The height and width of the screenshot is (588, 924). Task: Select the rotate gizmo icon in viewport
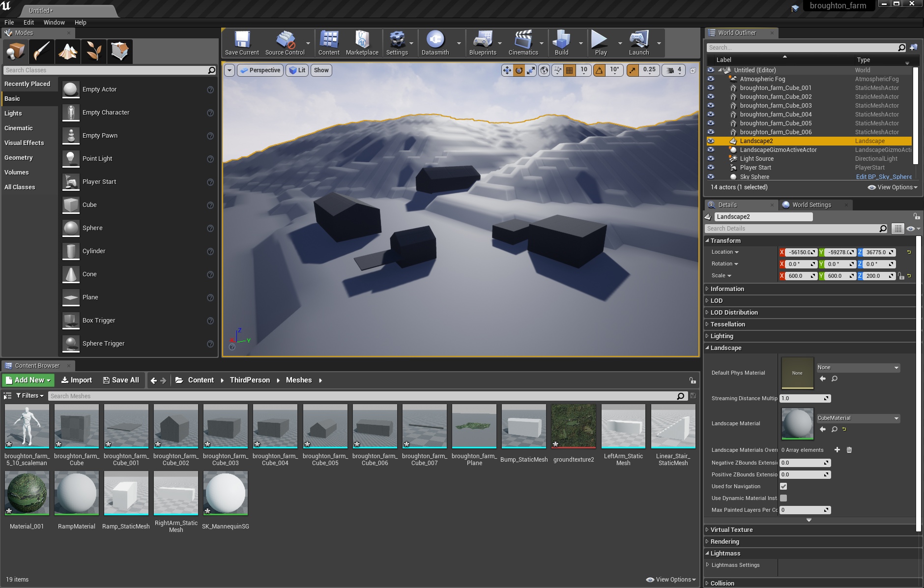pyautogui.click(x=519, y=70)
